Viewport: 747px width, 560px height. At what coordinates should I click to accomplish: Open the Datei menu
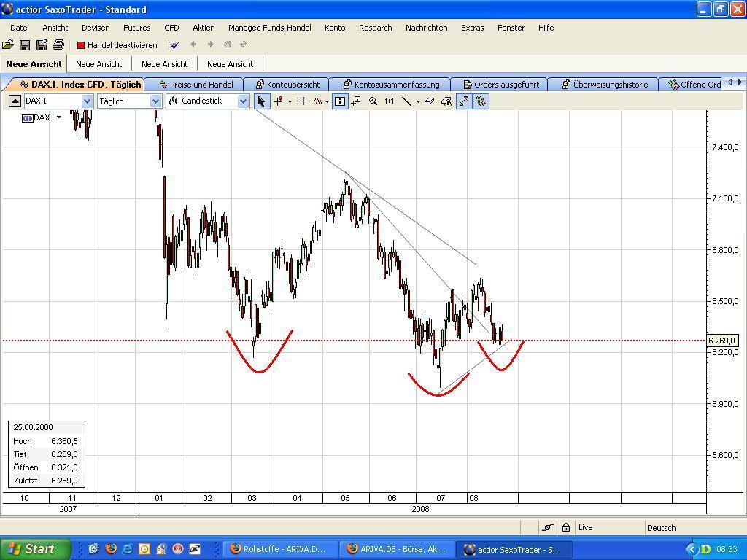click(20, 28)
